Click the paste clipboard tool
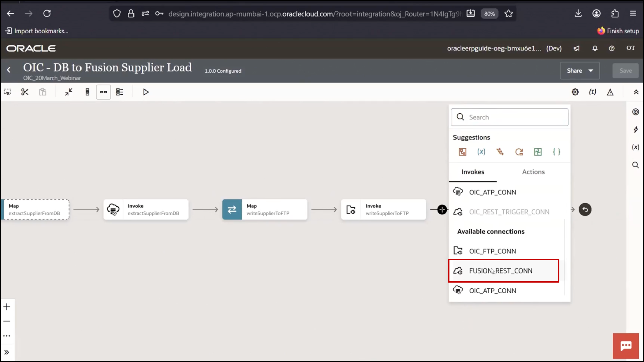This screenshot has height=362, width=644. (43, 92)
